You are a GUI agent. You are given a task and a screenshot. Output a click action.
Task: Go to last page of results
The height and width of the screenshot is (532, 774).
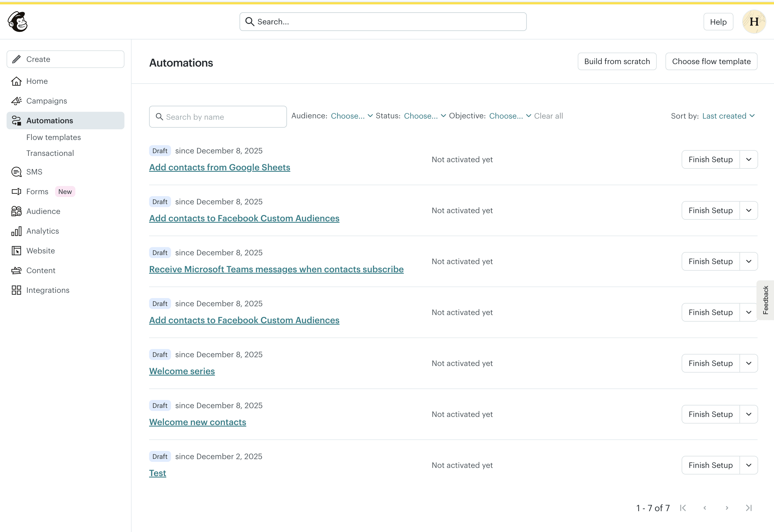click(749, 508)
